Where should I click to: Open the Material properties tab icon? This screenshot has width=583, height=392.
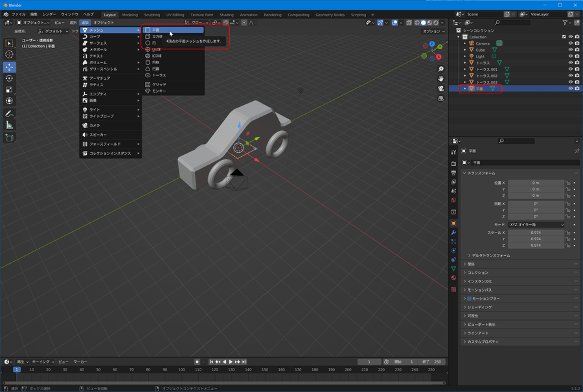coord(453,277)
